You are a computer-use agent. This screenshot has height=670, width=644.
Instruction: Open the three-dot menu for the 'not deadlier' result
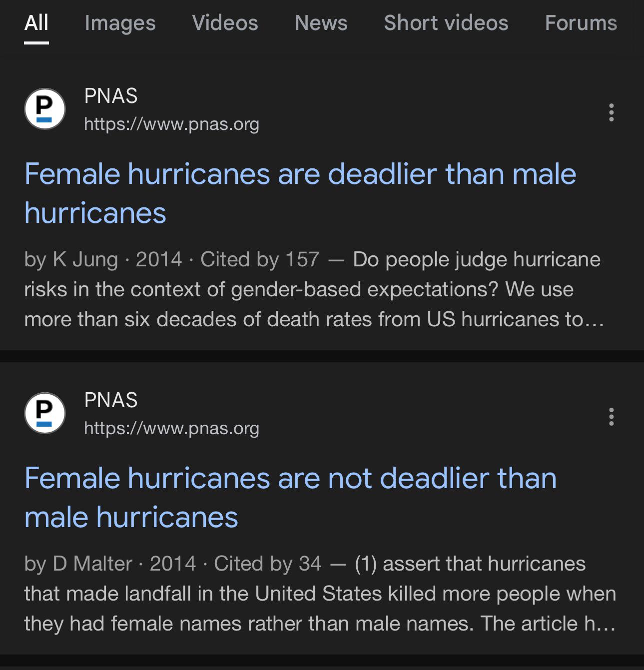[x=611, y=417]
